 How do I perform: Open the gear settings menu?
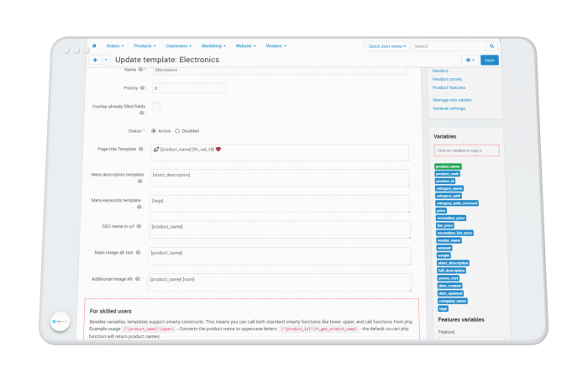click(470, 60)
